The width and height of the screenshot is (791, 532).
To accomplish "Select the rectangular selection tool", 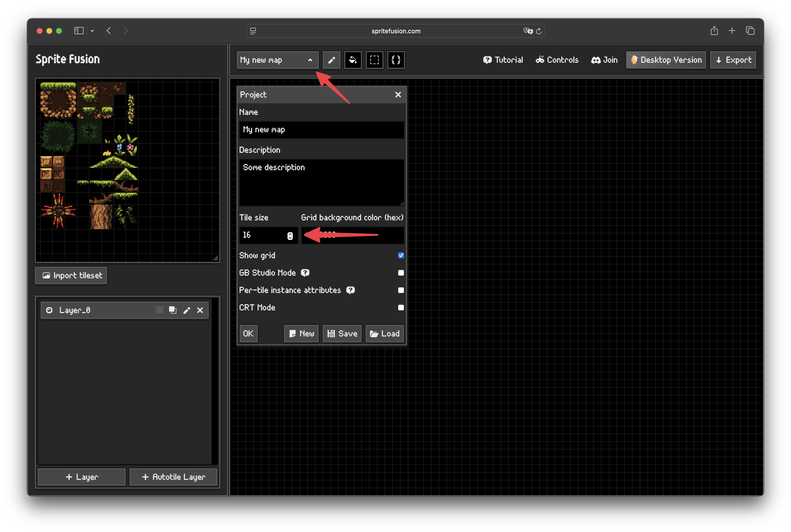I will pos(374,60).
